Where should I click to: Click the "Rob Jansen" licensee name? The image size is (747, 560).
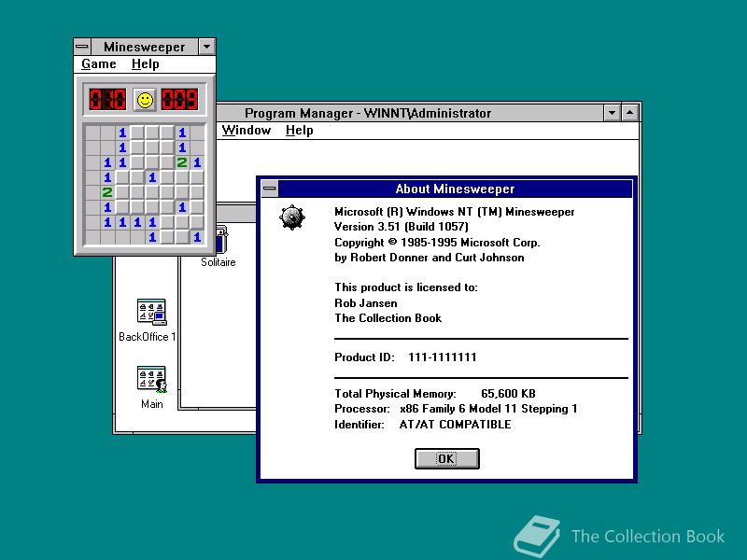tap(365, 302)
